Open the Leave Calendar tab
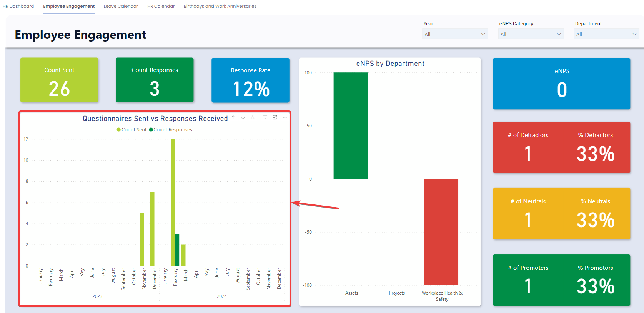The height and width of the screenshot is (313, 644). tap(121, 6)
